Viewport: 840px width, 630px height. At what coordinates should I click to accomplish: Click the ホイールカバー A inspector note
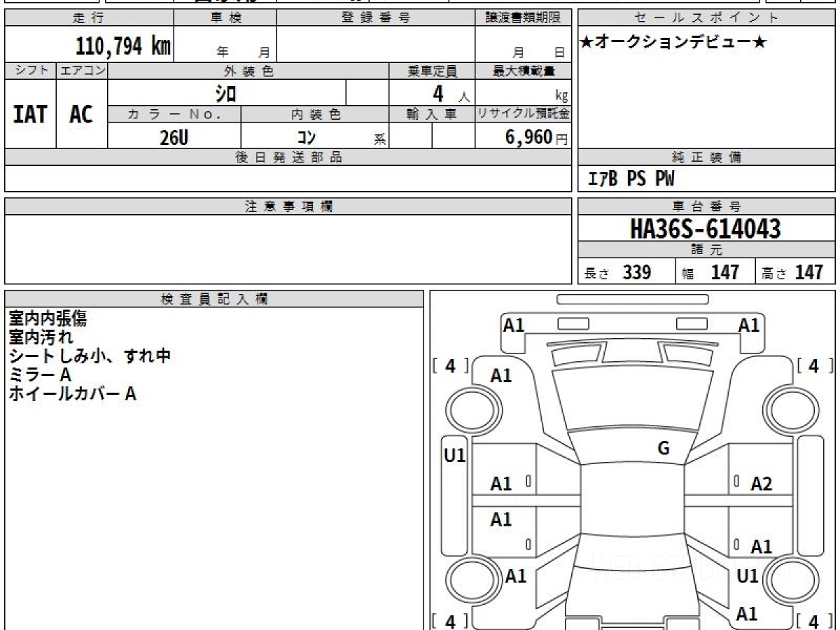pos(72,394)
